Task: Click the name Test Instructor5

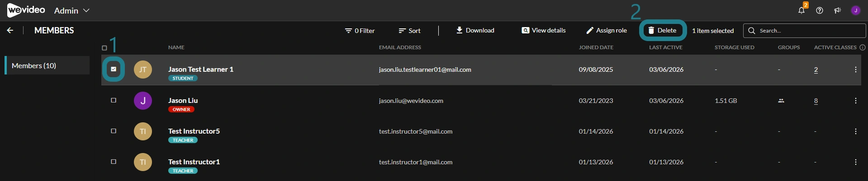Action: click(194, 131)
